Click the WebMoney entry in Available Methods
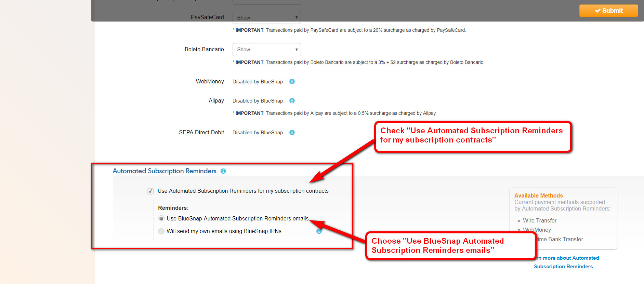This screenshot has height=284, width=644. pyautogui.click(x=537, y=230)
